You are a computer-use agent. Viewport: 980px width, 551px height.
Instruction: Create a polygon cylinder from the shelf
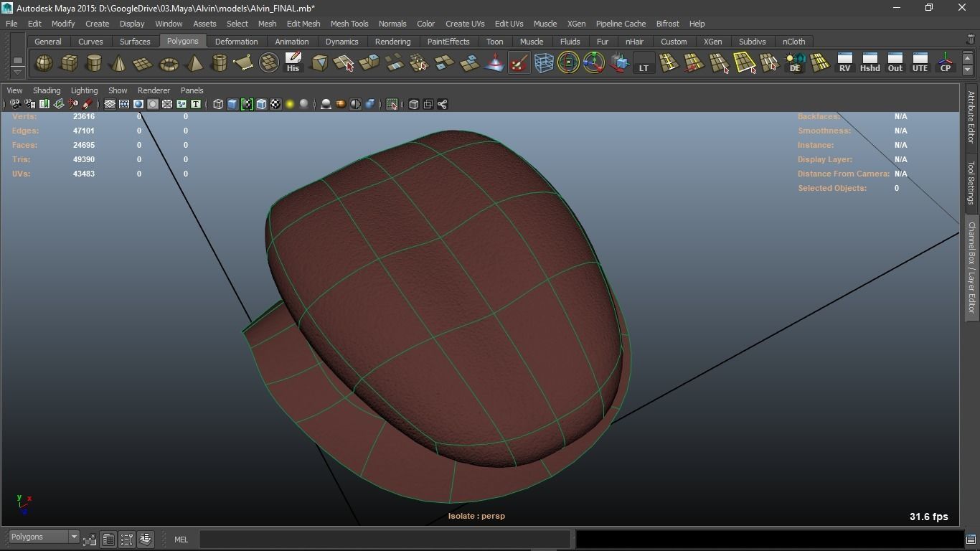(x=94, y=63)
